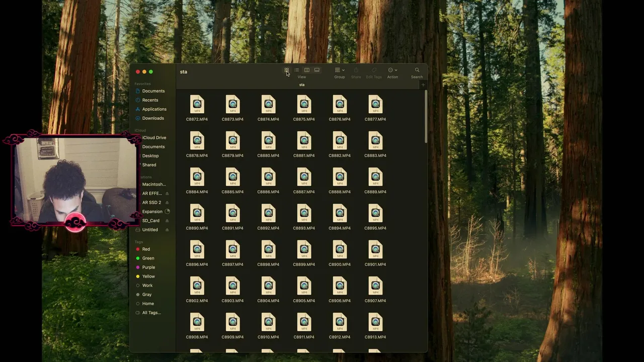Open Applications in the sidebar
Image resolution: width=644 pixels, height=362 pixels.
[154, 109]
